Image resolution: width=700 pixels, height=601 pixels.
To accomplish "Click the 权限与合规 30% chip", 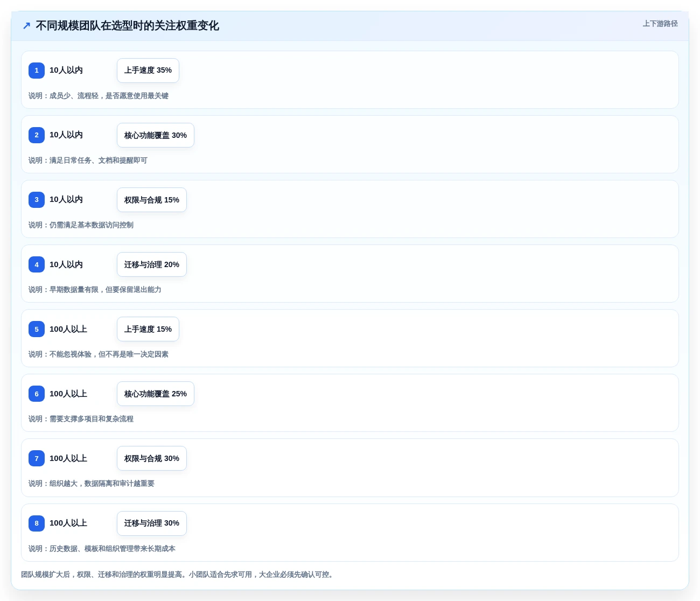I will pyautogui.click(x=152, y=458).
